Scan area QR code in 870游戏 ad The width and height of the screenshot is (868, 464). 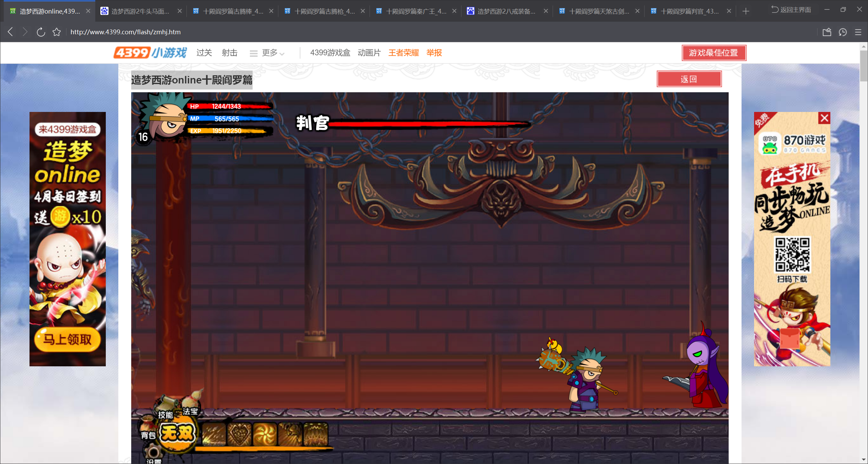[792, 255]
